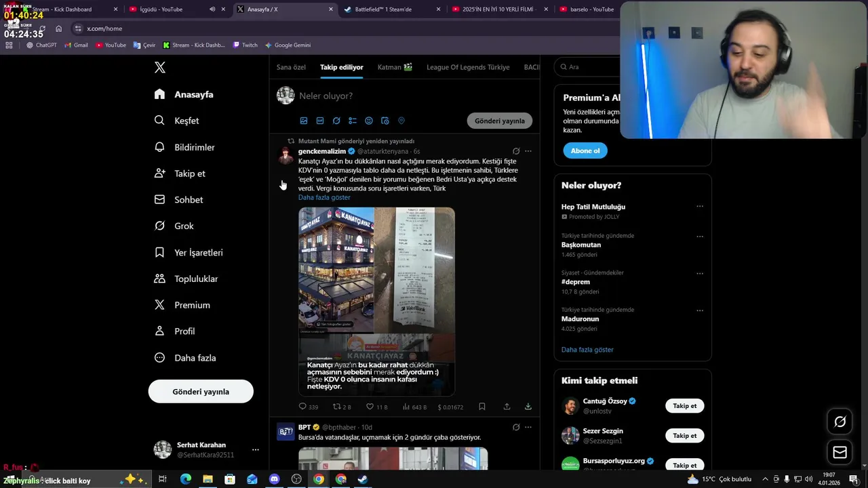Download icon on genckemalizim post
Image resolution: width=868 pixels, height=488 pixels.
pyautogui.click(x=528, y=407)
